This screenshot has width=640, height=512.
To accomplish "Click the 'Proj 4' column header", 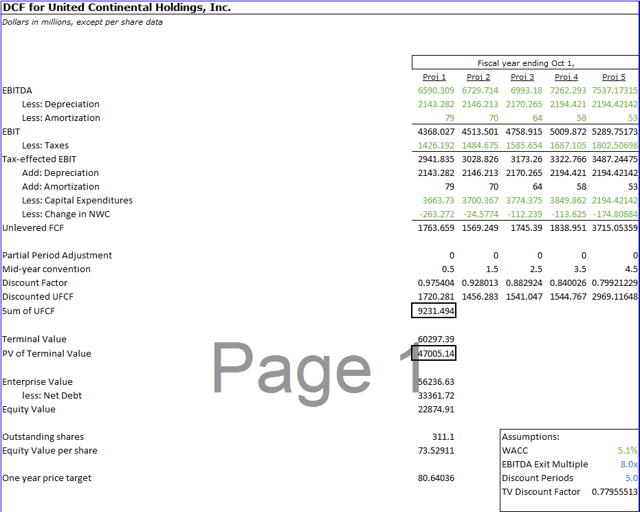I will [567, 77].
